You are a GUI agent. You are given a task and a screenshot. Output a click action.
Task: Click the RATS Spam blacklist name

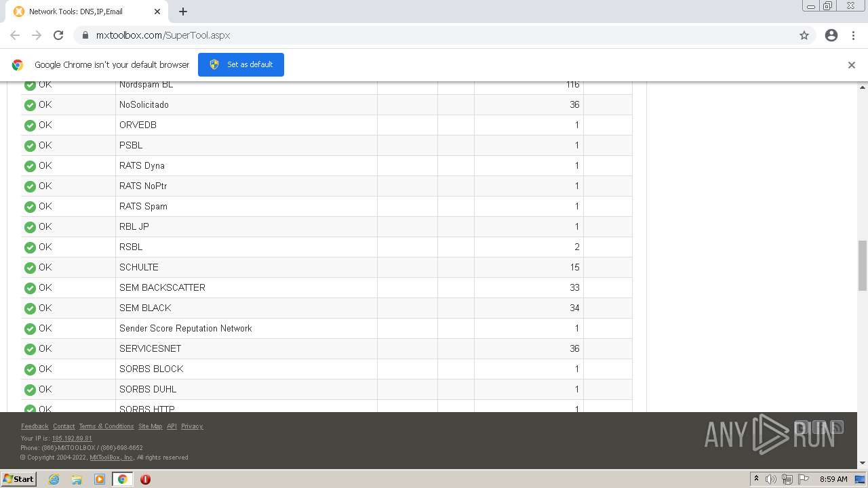point(143,207)
